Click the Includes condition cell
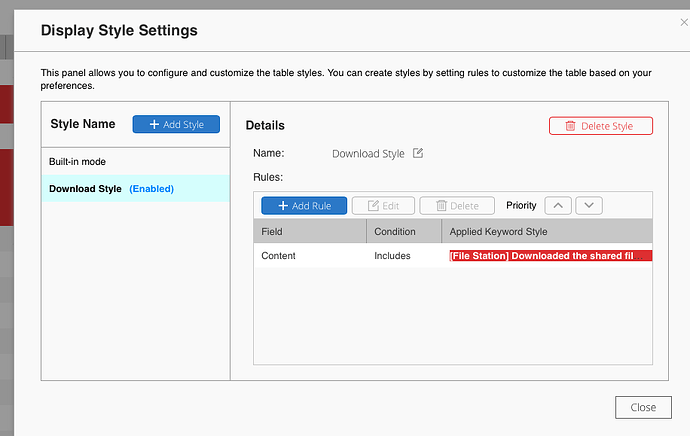690x436 pixels. (392, 256)
